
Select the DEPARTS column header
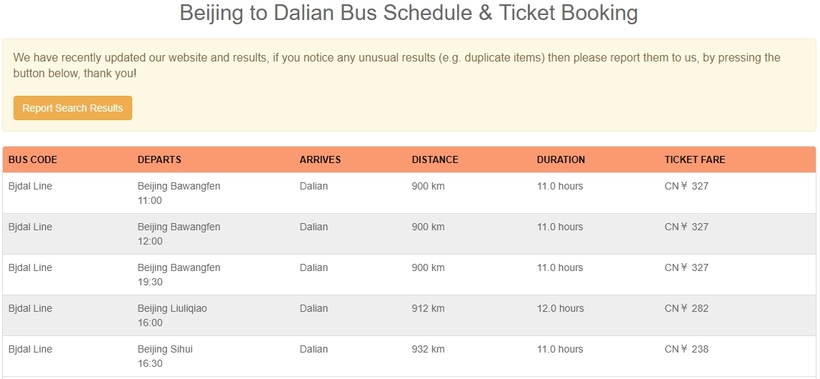point(160,159)
